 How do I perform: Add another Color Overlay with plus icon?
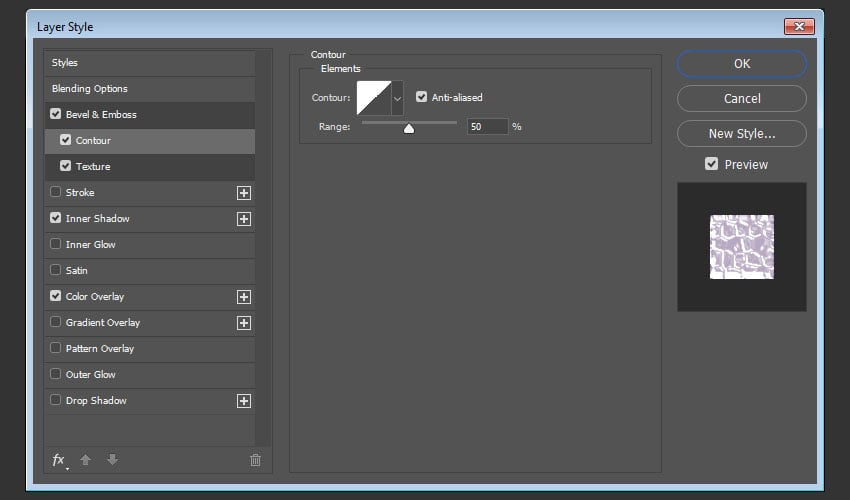click(244, 297)
